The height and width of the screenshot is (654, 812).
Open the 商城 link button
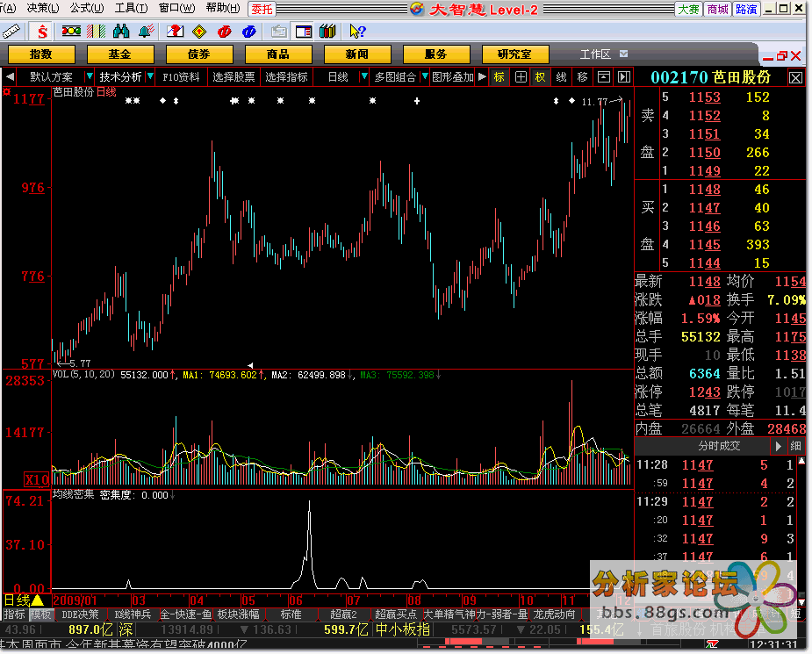click(x=718, y=10)
